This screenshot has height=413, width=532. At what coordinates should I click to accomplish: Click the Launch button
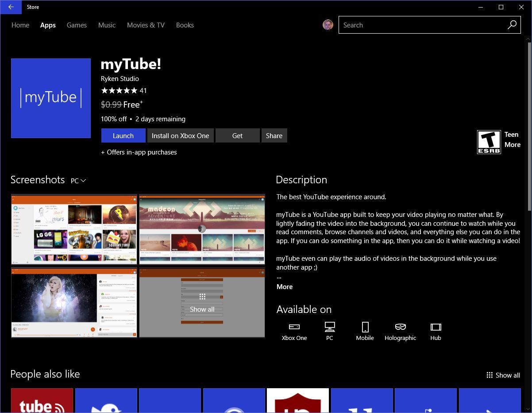(x=123, y=135)
